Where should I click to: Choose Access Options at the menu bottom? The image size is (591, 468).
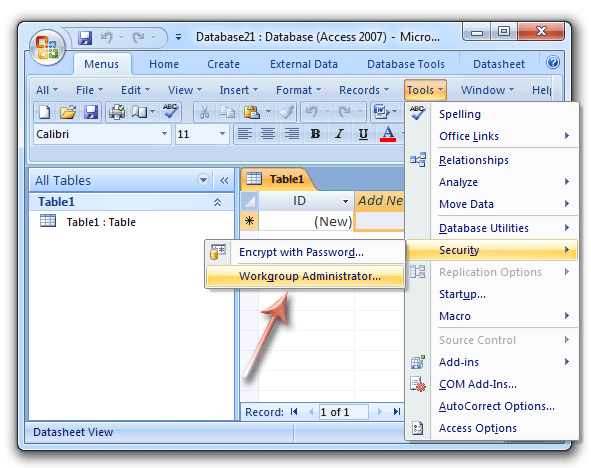click(x=492, y=428)
